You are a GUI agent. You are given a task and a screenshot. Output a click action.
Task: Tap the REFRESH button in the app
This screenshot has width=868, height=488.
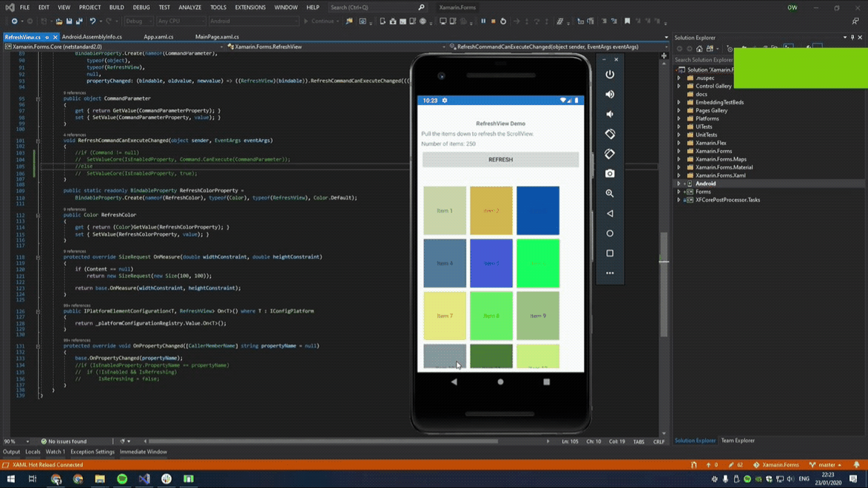(500, 160)
